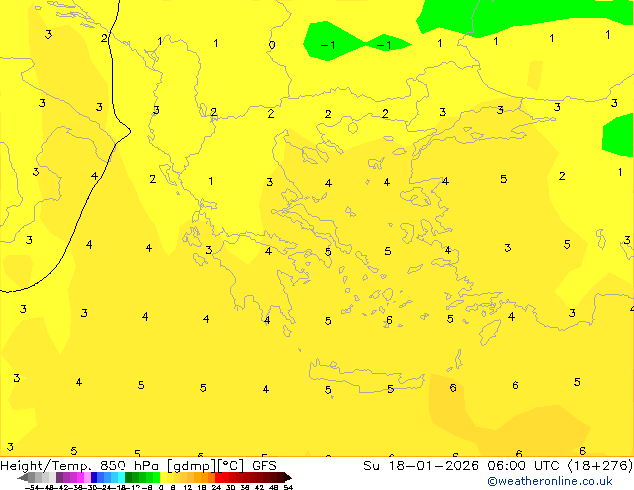Select the dark blue swatch in the color legend
The width and height of the screenshot is (634, 490).
94,477
